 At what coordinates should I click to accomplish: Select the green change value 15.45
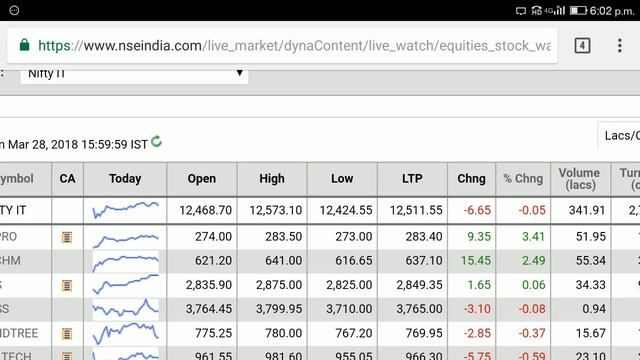476,261
